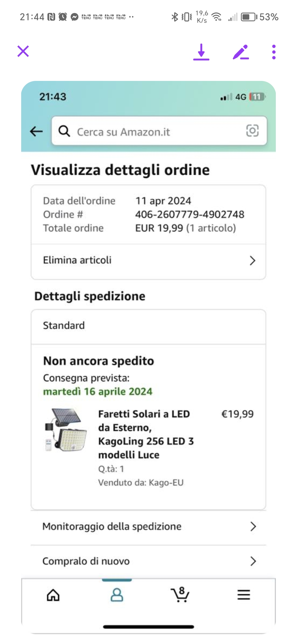Tap the battery indicator in status bar
297x644 pixels.
(x=249, y=17)
